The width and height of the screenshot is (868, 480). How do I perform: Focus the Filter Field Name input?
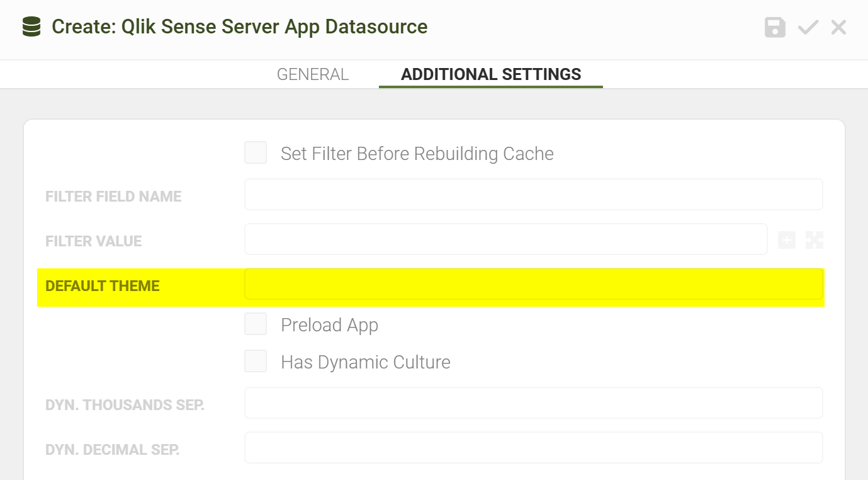(x=533, y=195)
